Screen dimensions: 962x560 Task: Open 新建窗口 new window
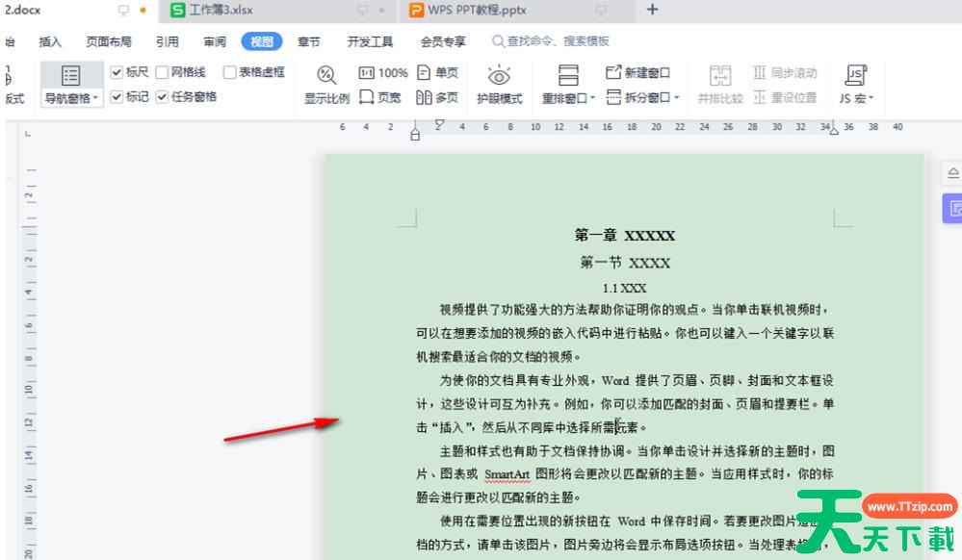pos(637,73)
